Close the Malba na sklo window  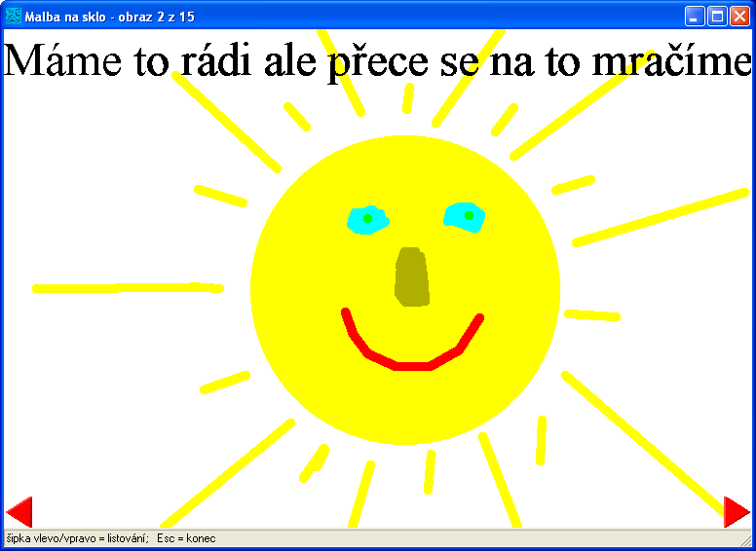point(739,16)
